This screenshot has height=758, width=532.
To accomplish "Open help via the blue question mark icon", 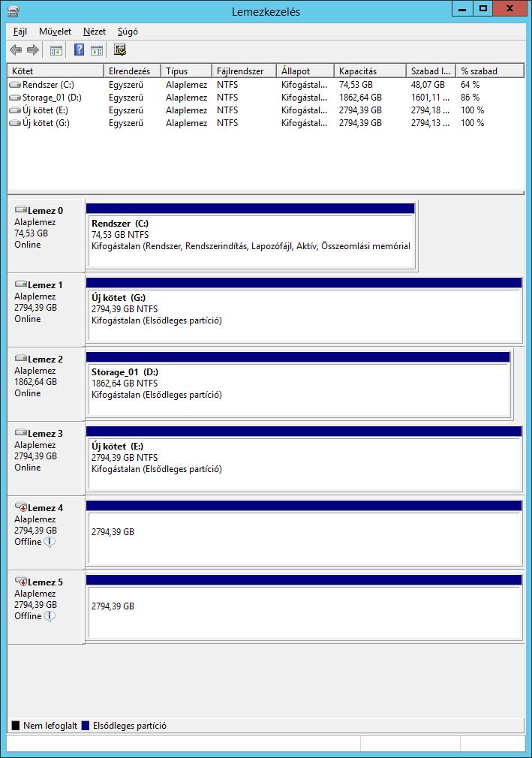I will pos(80,50).
